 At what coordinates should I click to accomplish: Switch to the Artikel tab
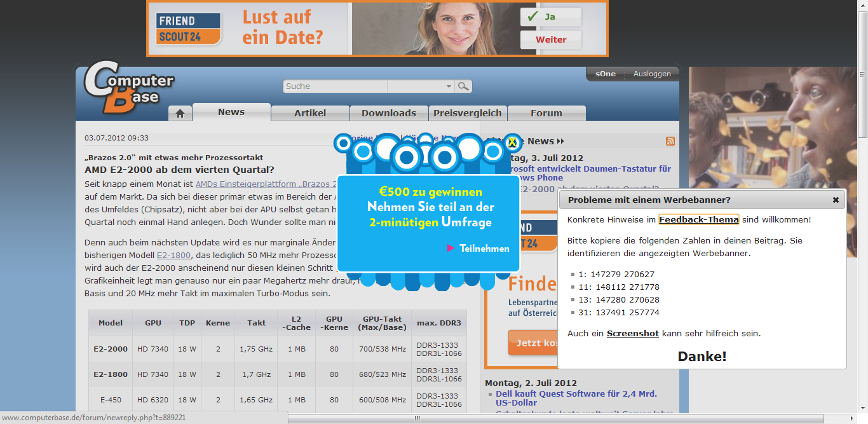[x=310, y=113]
